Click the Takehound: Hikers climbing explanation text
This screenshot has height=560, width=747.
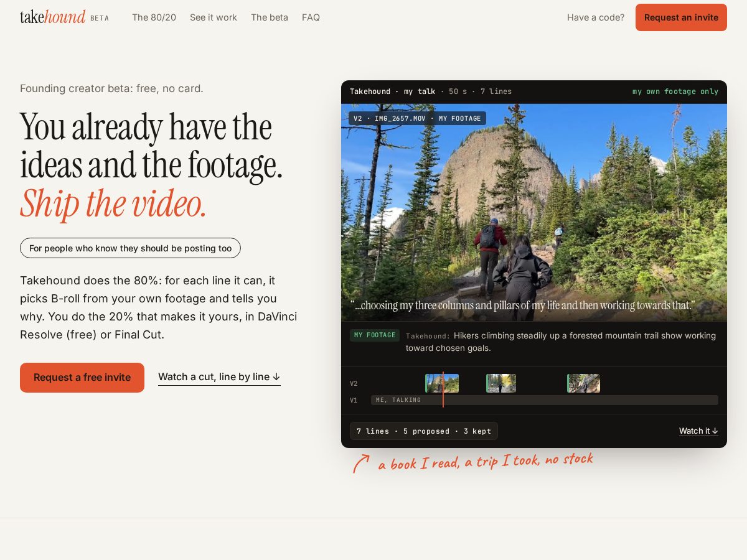561,342
